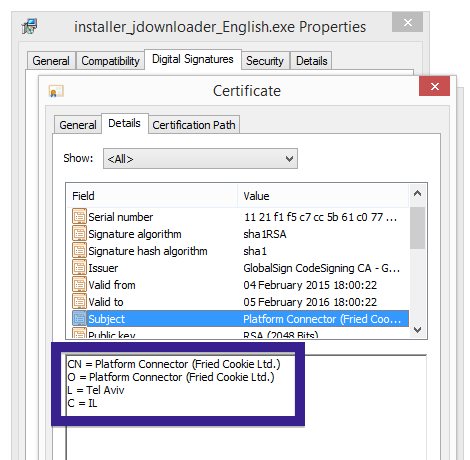The width and height of the screenshot is (470, 460).
Task: Click the installer Properties window title icon
Action: [x=30, y=27]
